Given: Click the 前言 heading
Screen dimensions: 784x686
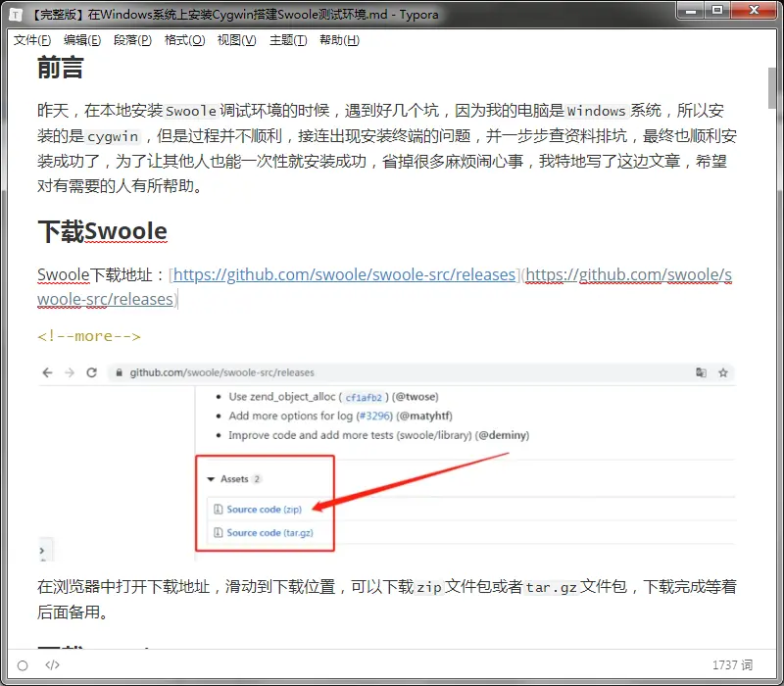Looking at the screenshot, I should point(60,68).
